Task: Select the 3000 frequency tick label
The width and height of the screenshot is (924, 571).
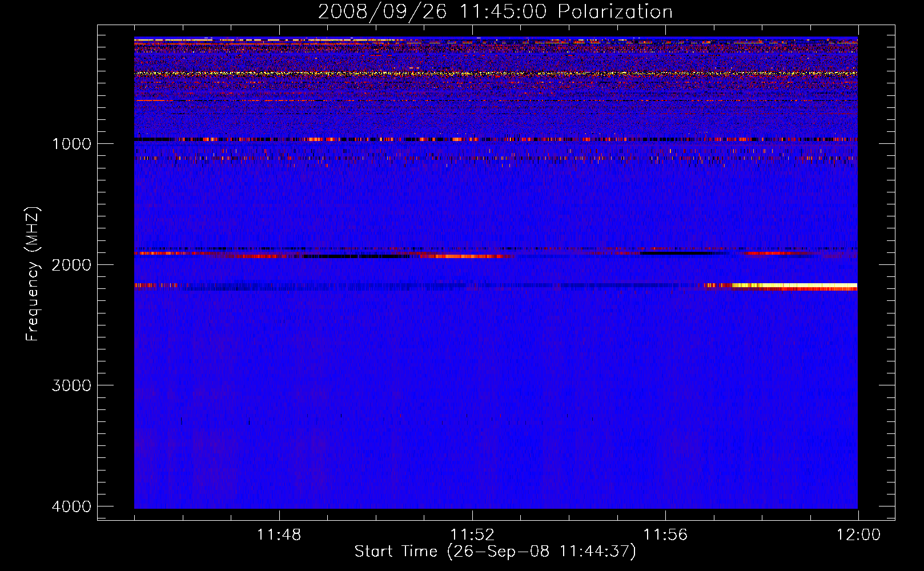Action: pos(71,385)
